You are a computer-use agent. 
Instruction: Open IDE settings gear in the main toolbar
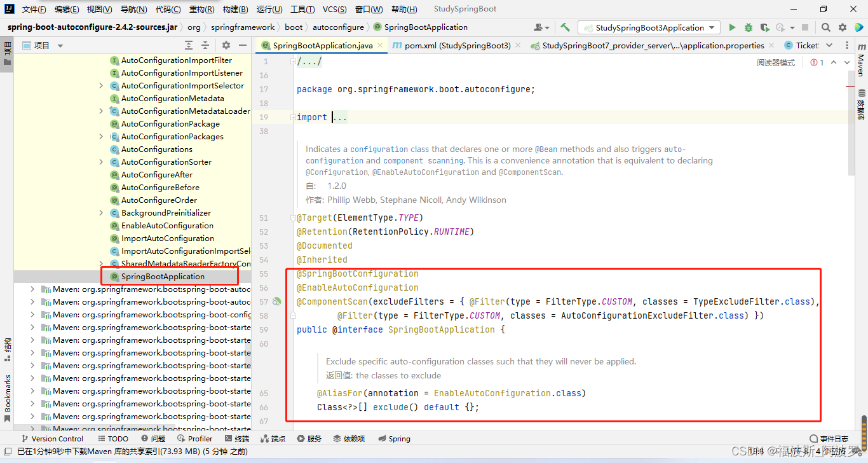pyautogui.click(x=843, y=27)
